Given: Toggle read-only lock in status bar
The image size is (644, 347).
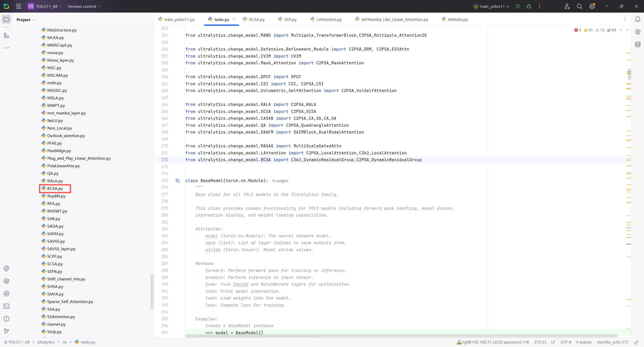Looking at the screenshot, I should pos(636,342).
